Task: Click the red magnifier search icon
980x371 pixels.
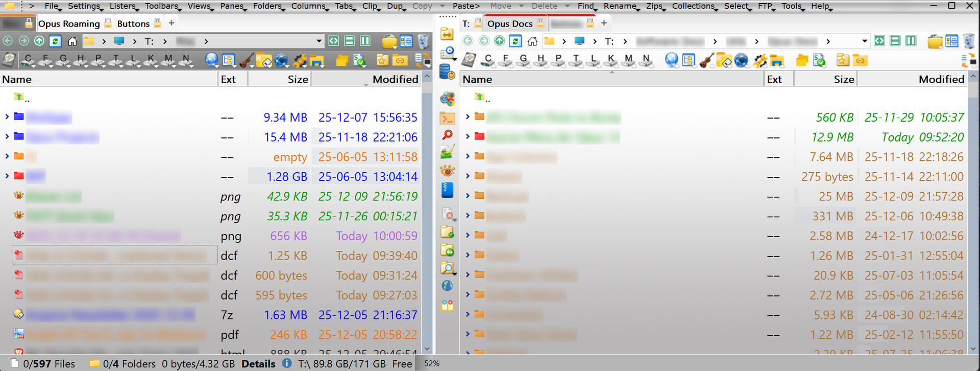Action: click(447, 135)
